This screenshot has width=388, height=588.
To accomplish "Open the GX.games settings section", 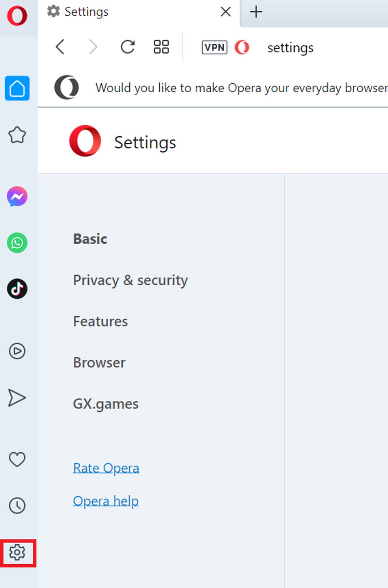I will [x=105, y=403].
